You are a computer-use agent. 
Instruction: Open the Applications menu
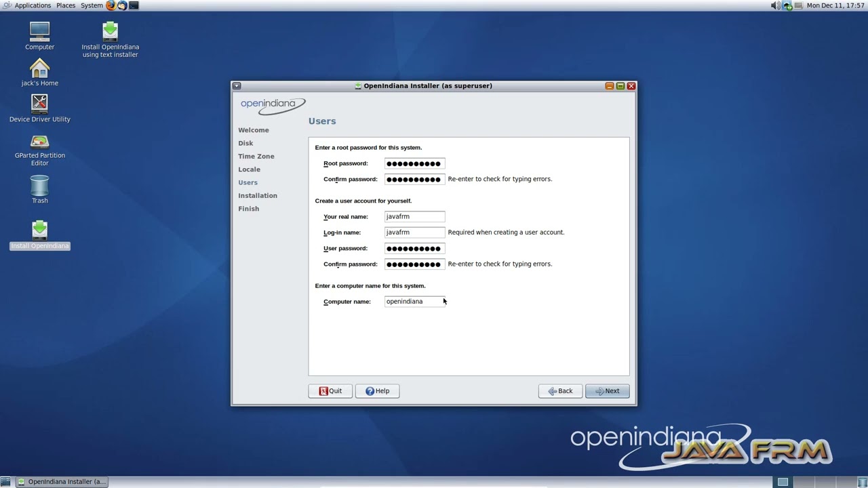(x=33, y=5)
